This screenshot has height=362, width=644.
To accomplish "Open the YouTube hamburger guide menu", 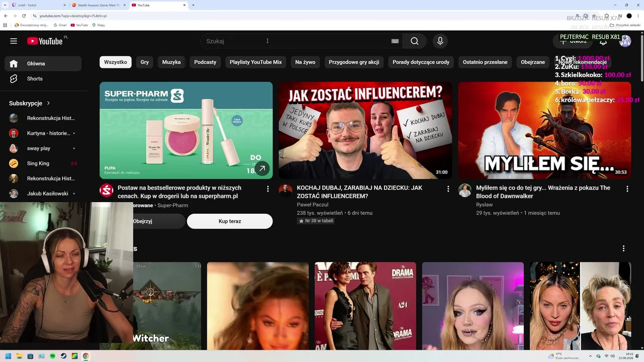I will tap(14, 41).
